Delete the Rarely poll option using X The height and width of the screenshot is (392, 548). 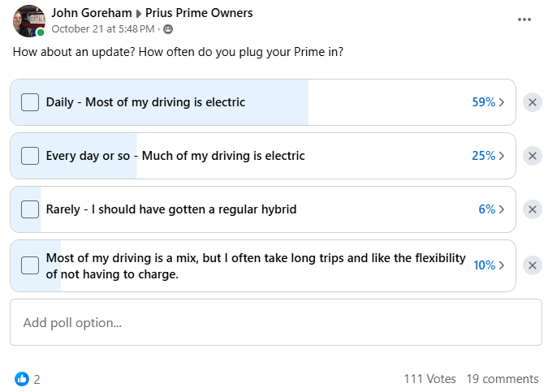coord(533,209)
